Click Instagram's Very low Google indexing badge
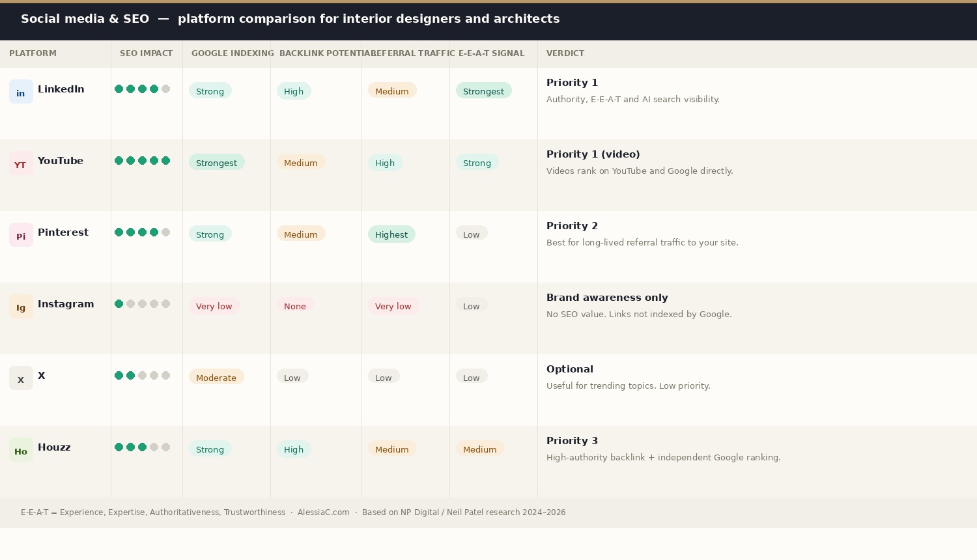 pyautogui.click(x=214, y=306)
